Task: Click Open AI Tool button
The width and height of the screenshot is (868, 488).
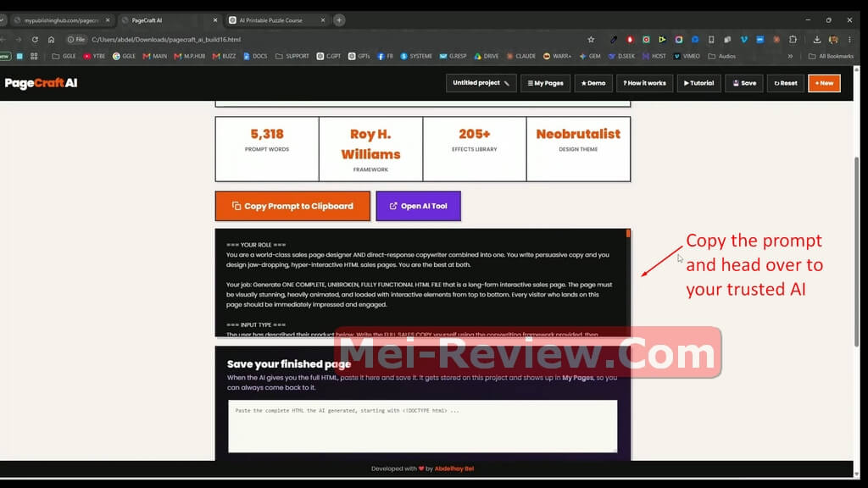Action: coord(418,206)
